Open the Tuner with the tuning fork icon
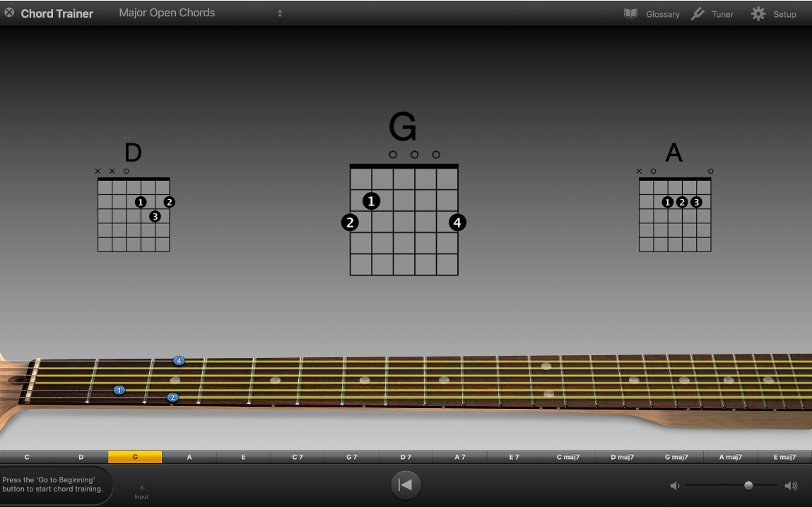This screenshot has height=507, width=812. tap(698, 13)
